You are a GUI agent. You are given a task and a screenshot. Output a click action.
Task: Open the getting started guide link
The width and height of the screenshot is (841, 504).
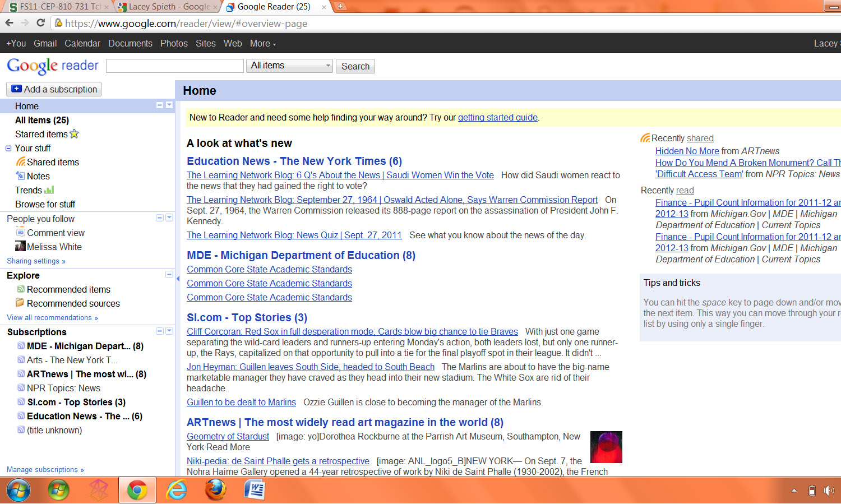[498, 117]
